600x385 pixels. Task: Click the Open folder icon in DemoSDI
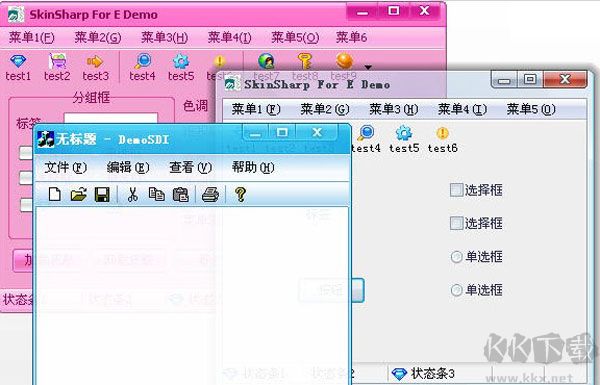79,194
